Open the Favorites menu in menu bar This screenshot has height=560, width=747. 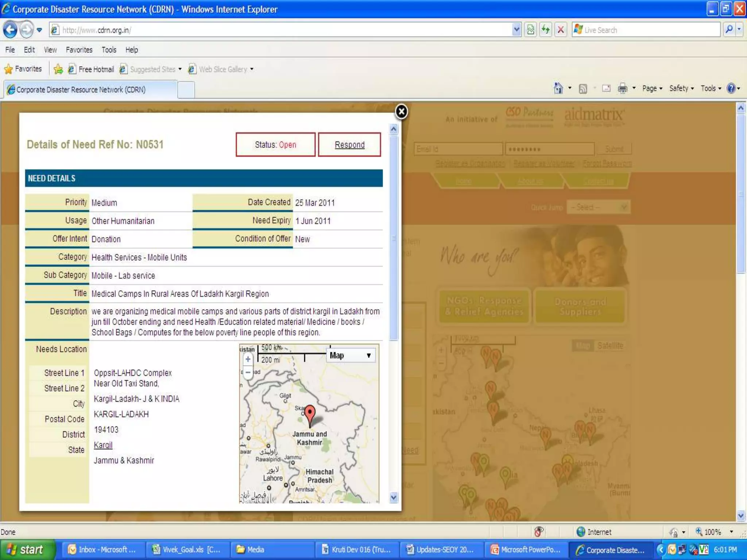click(79, 50)
